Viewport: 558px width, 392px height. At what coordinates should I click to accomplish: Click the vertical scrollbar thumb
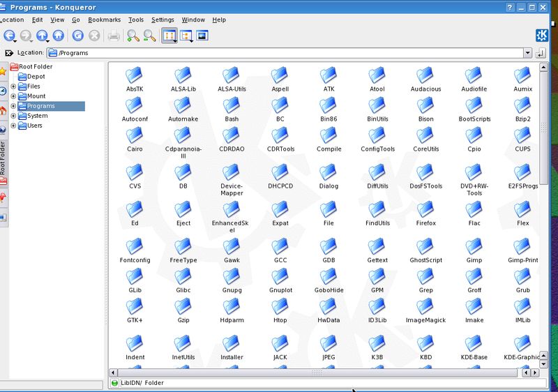tap(543, 128)
